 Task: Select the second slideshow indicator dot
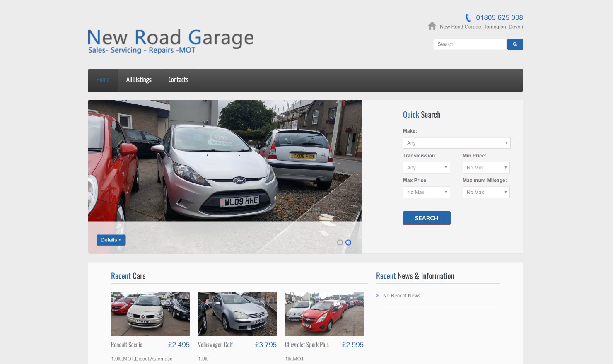[348, 243]
